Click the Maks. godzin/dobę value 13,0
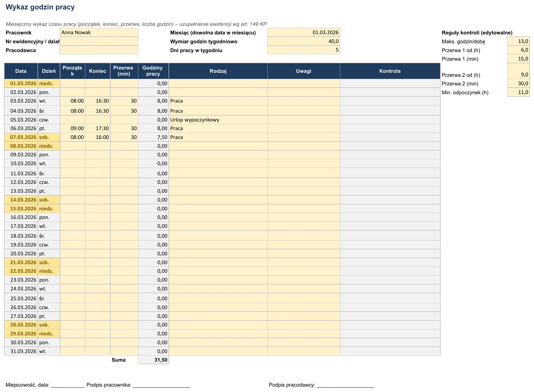534x392 pixels. pos(518,41)
